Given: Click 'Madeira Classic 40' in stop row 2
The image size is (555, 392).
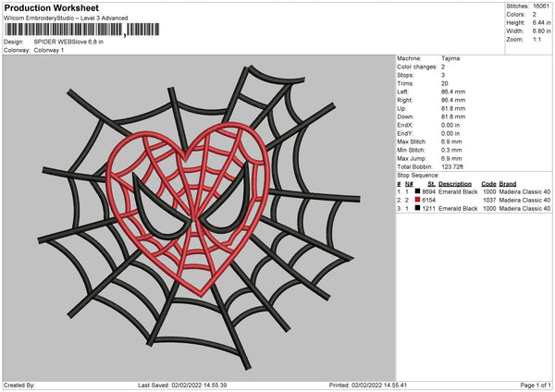Looking at the screenshot, I should pos(524,201).
